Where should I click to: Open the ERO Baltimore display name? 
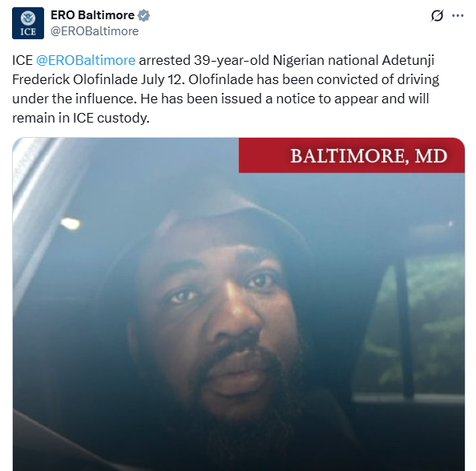coord(93,15)
